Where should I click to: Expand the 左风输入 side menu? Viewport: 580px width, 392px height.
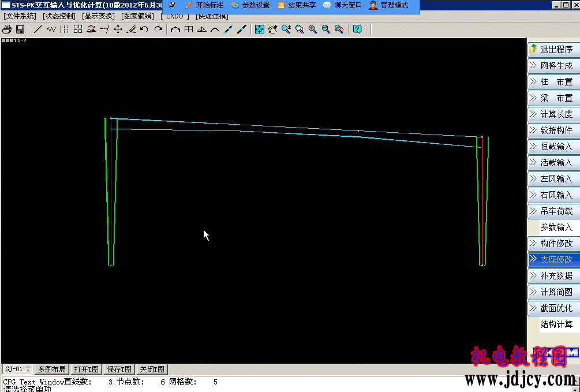coord(553,179)
